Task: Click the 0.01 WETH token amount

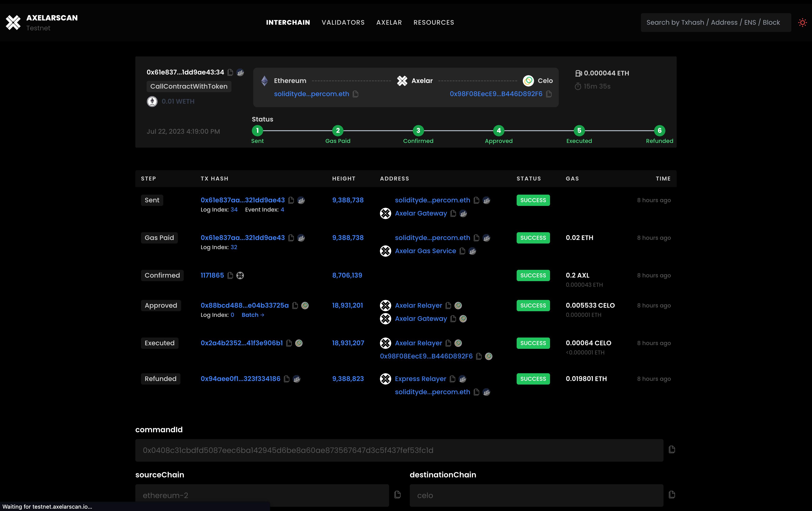Action: tap(178, 102)
